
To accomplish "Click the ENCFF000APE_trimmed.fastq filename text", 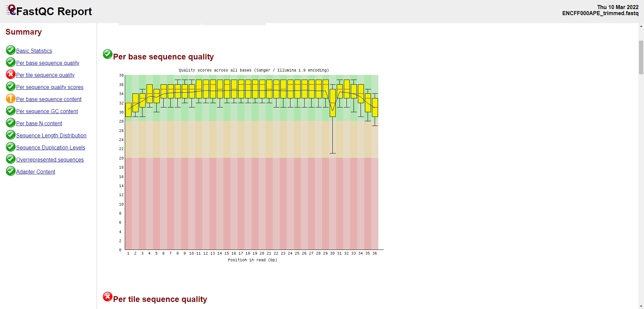I will point(600,13).
